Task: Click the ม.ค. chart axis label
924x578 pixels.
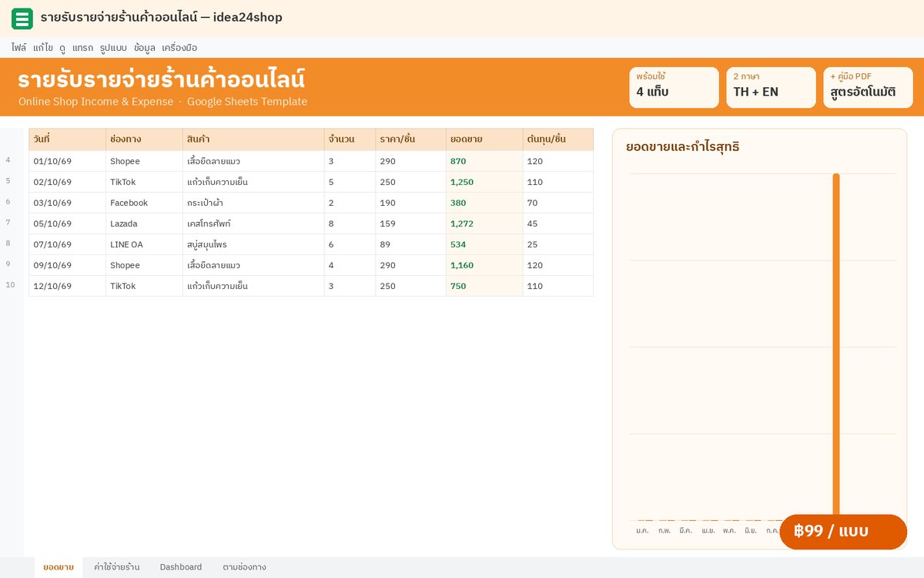Action: pyautogui.click(x=642, y=530)
